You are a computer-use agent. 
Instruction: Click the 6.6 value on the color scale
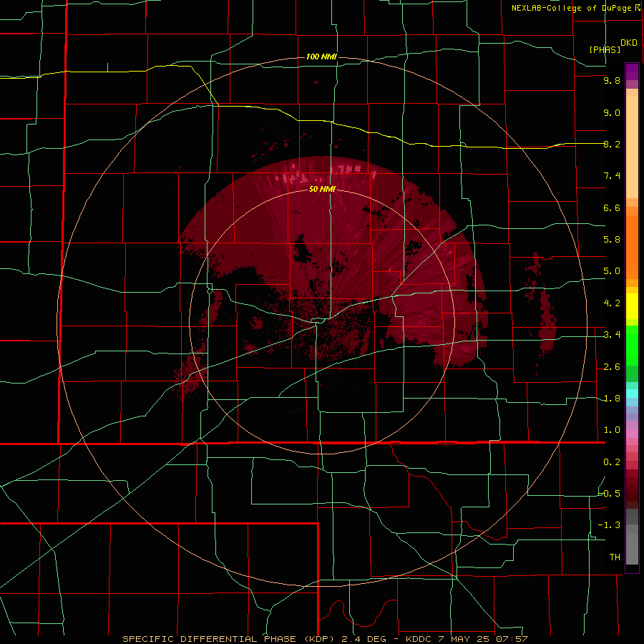(x=612, y=208)
